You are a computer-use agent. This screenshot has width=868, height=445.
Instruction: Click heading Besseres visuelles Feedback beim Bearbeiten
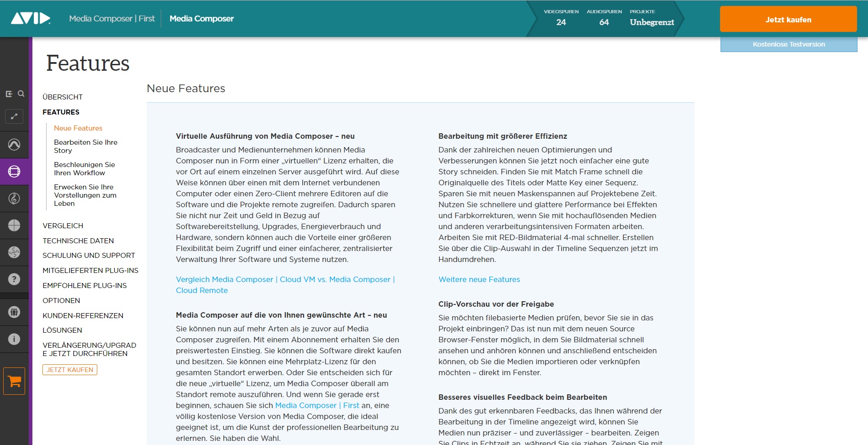[522, 397]
